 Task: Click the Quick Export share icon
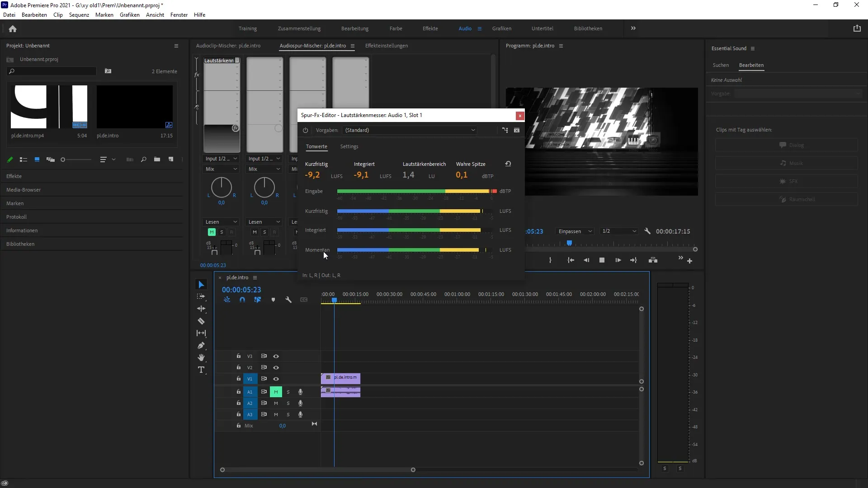click(x=857, y=28)
